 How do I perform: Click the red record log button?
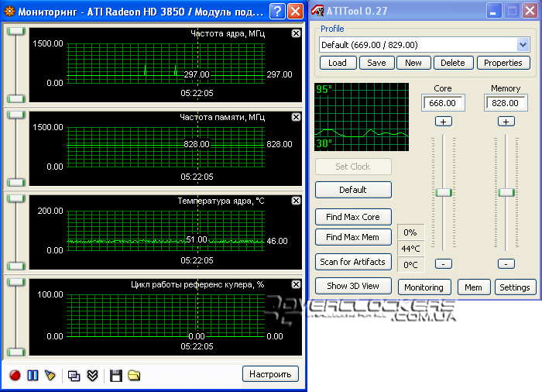pyautogui.click(x=15, y=375)
